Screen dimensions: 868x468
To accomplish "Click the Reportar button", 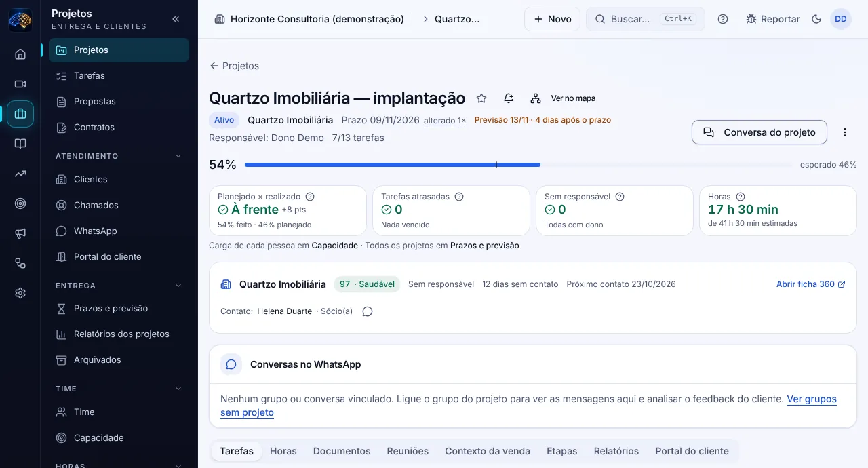I will pyautogui.click(x=773, y=19).
